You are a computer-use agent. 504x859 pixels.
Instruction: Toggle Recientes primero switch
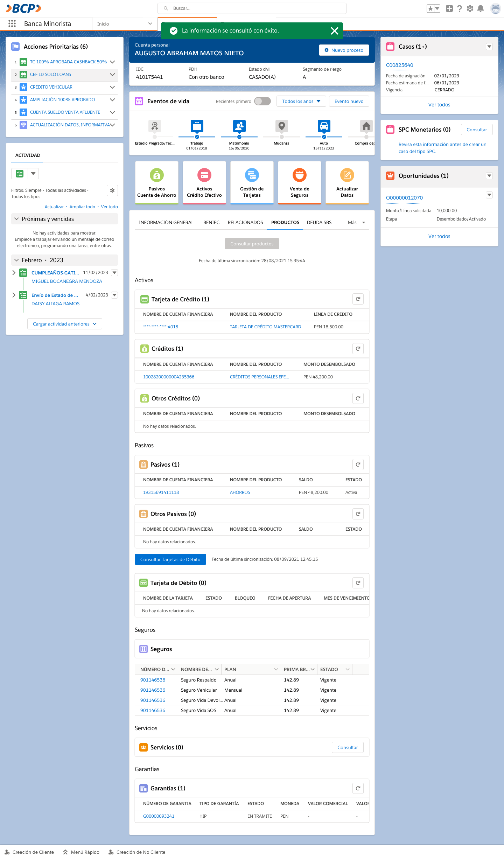(262, 101)
